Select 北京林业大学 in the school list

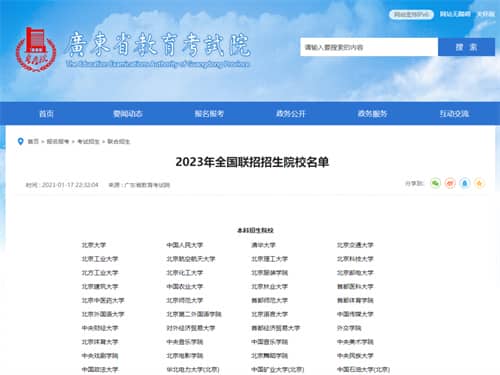(270, 287)
